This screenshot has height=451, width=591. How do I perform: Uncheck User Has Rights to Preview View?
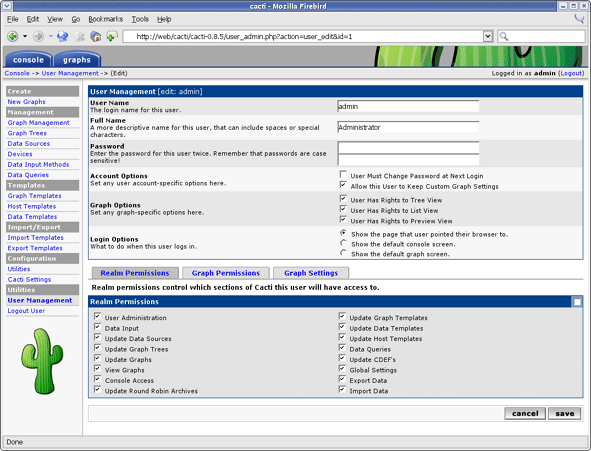343,219
